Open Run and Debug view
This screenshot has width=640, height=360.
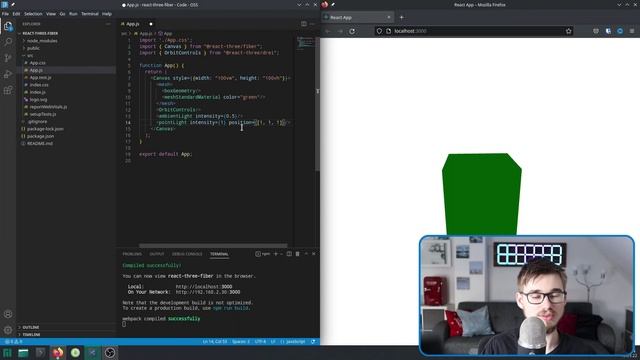[x=8, y=74]
